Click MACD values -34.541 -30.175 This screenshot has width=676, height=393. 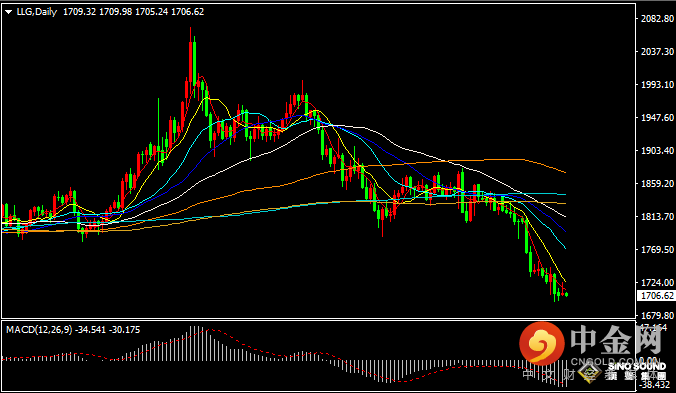click(108, 330)
